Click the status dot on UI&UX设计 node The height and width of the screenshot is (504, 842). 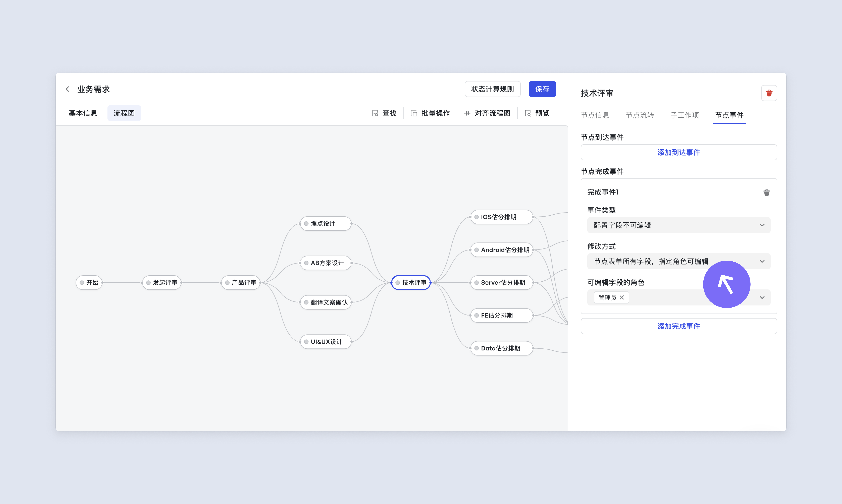pos(306,342)
